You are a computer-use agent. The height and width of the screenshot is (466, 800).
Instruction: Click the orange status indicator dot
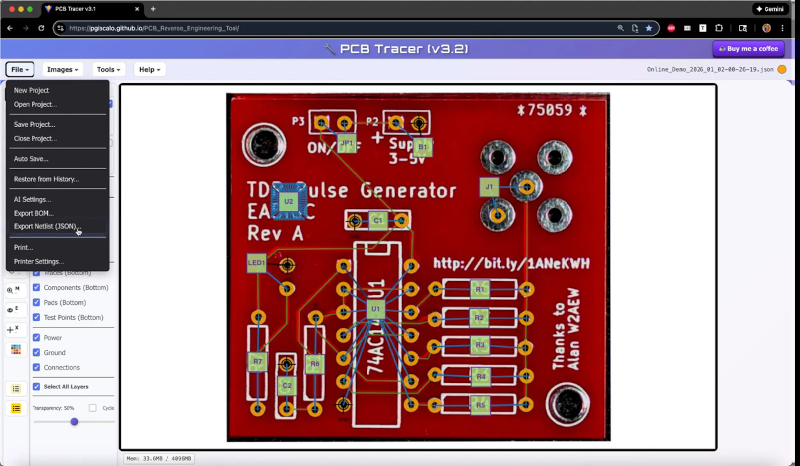(782, 70)
